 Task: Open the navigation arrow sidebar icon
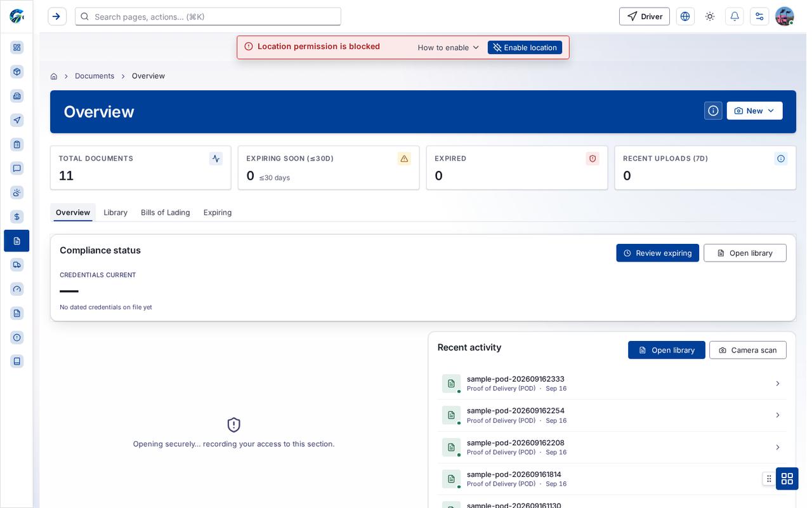coord(17,120)
